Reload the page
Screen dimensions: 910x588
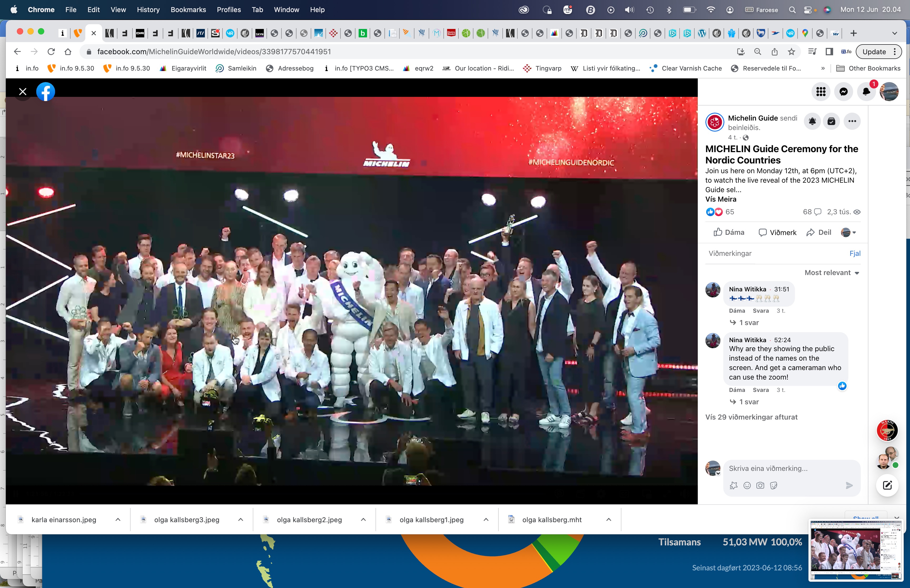51,52
